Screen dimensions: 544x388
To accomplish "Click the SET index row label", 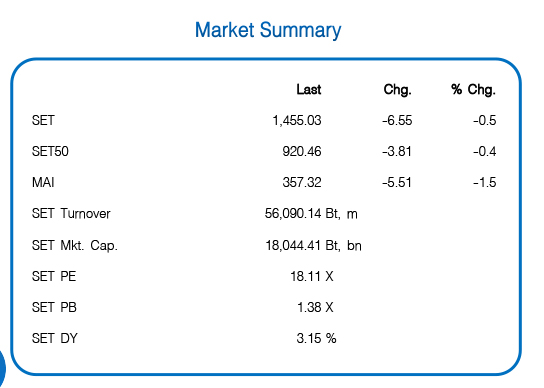I will coord(43,120).
